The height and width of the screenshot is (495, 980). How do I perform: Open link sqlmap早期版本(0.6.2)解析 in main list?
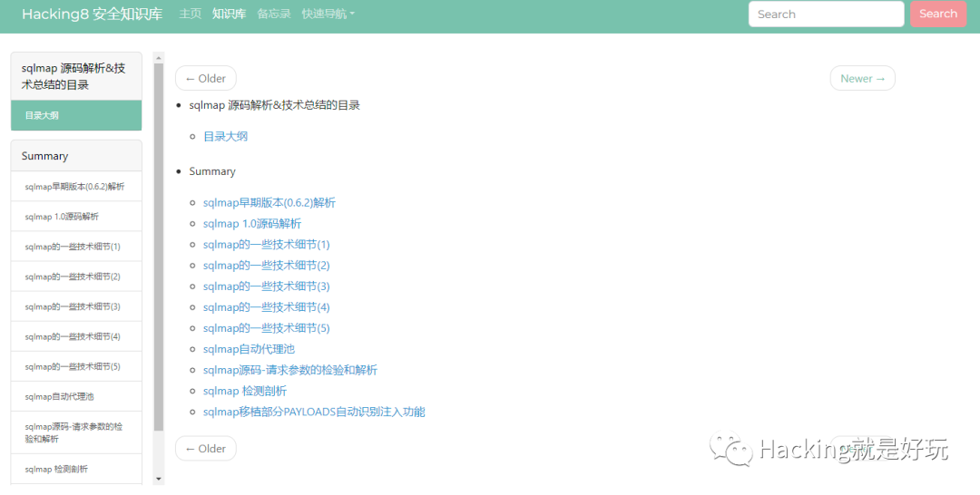[x=269, y=202]
